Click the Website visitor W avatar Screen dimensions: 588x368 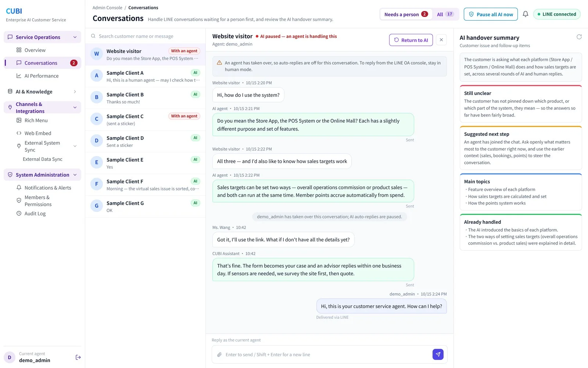click(x=97, y=54)
